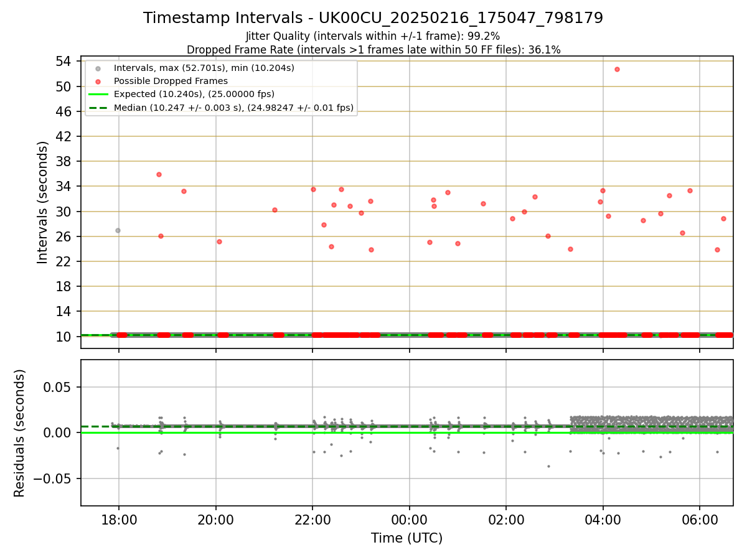This screenshot has height=560, width=747.
Task: Click the '18' y-axis tick label
Action: click(x=63, y=286)
